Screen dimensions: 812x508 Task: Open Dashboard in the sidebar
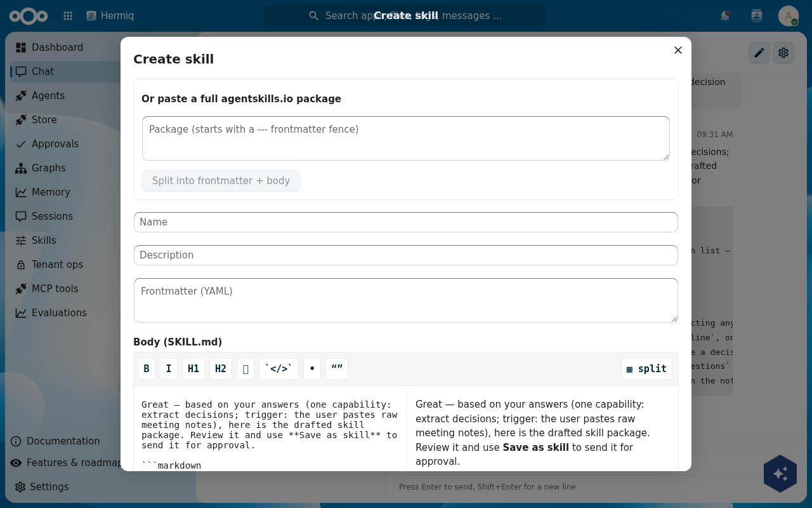[x=57, y=48]
